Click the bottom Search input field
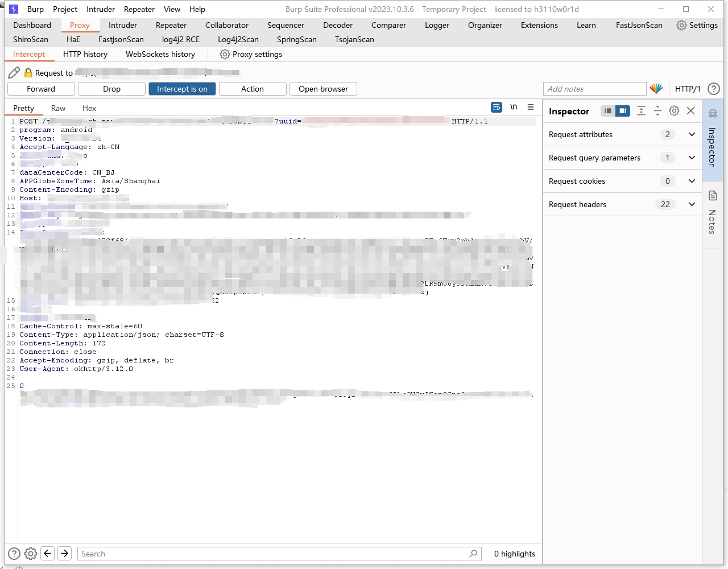The width and height of the screenshot is (728, 569). 279,553
